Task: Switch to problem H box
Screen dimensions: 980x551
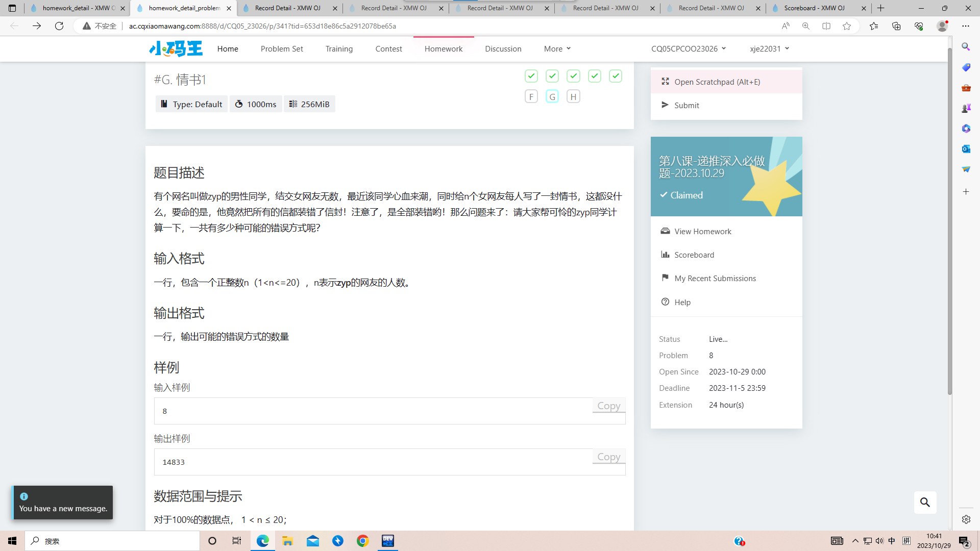Action: pyautogui.click(x=573, y=96)
